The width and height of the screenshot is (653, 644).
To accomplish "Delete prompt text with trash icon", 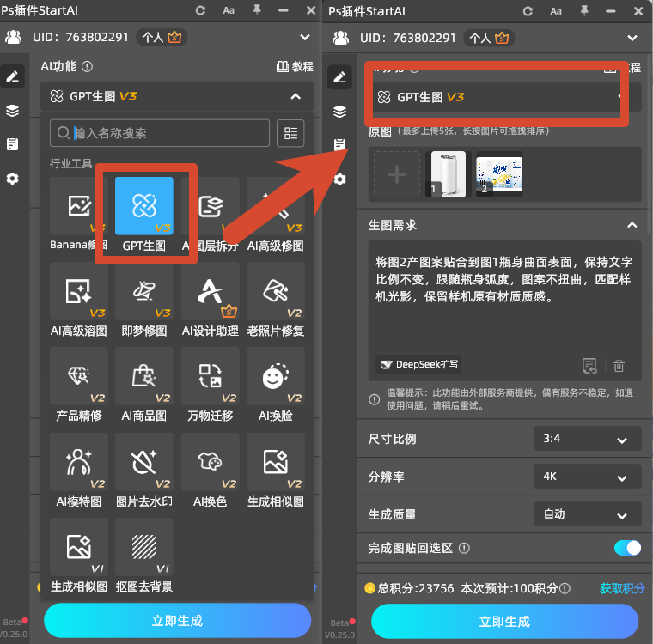I will coord(619,366).
